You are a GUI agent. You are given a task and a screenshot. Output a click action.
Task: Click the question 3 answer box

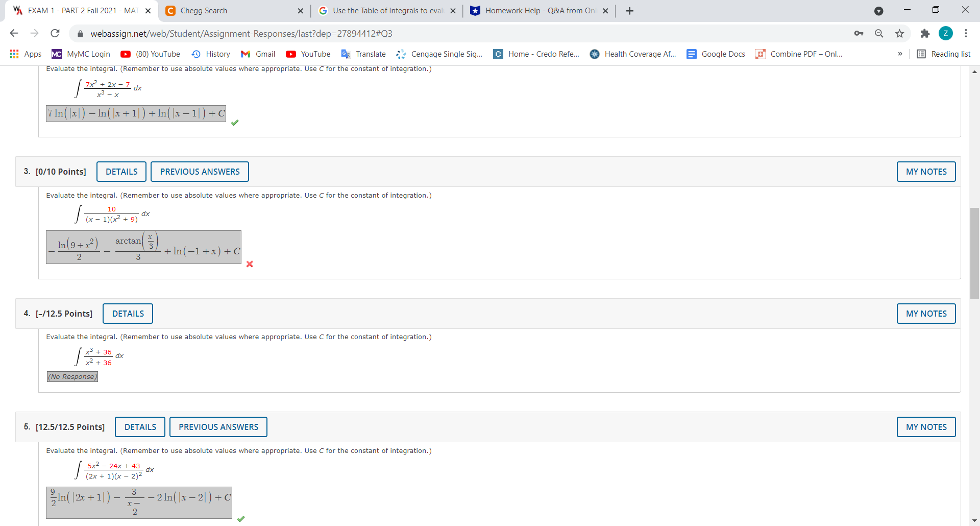click(x=143, y=247)
